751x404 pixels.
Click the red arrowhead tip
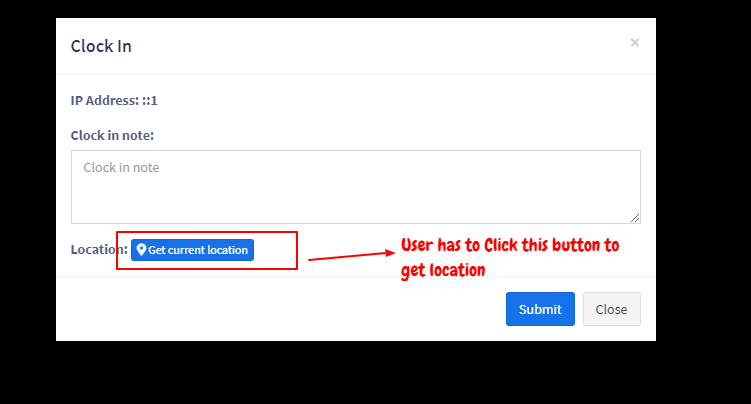pos(391,253)
